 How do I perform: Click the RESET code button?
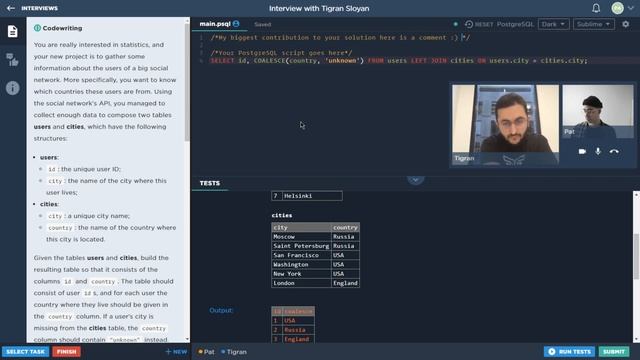coord(479,24)
